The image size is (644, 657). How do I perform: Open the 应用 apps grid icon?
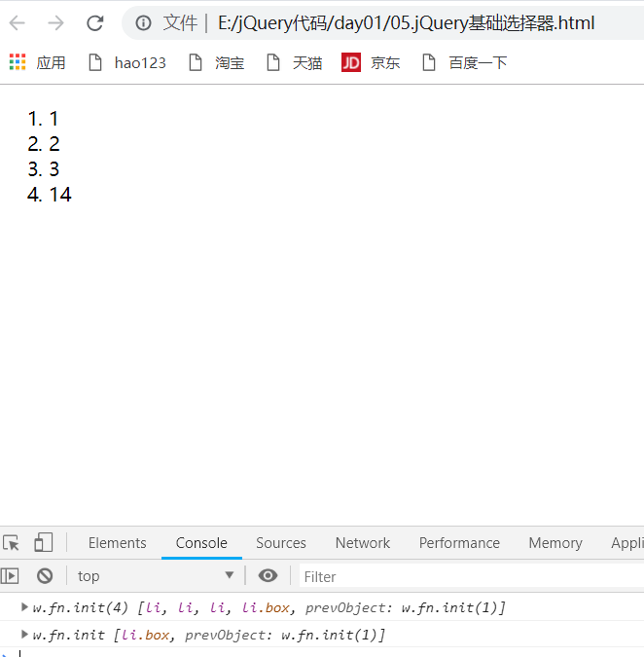18,62
